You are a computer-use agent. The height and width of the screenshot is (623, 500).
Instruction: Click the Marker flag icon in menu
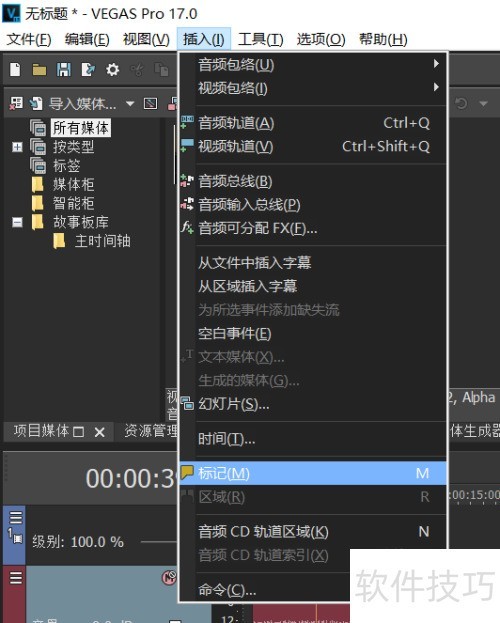pos(187,472)
